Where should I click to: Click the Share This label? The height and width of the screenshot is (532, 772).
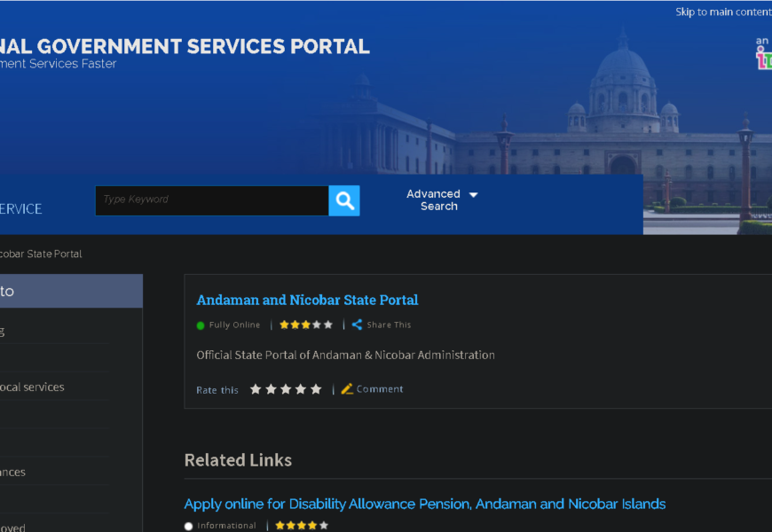[x=389, y=325]
